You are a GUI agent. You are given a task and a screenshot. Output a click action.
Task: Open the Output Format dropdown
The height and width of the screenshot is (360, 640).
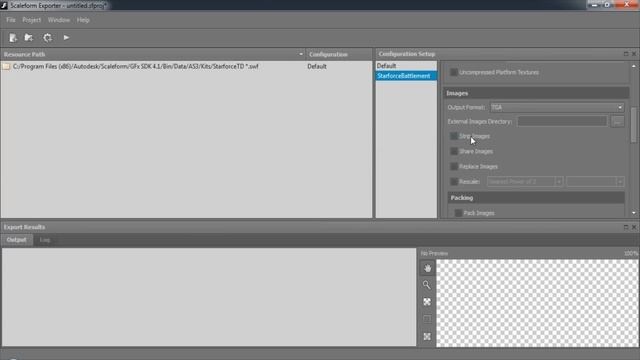(x=557, y=107)
